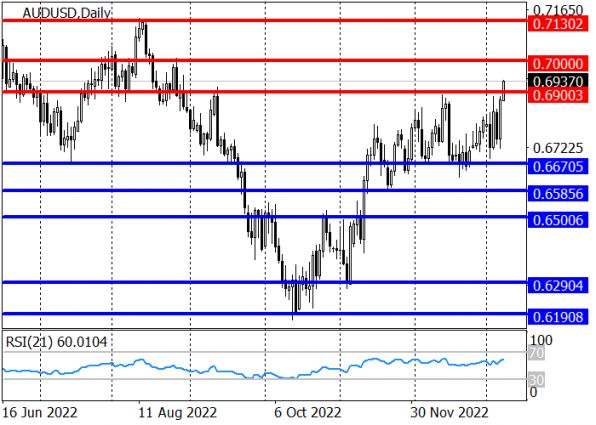The width and height of the screenshot is (596, 425).
Task: Click the black 0.69370 current price tag
Action: coord(558,81)
